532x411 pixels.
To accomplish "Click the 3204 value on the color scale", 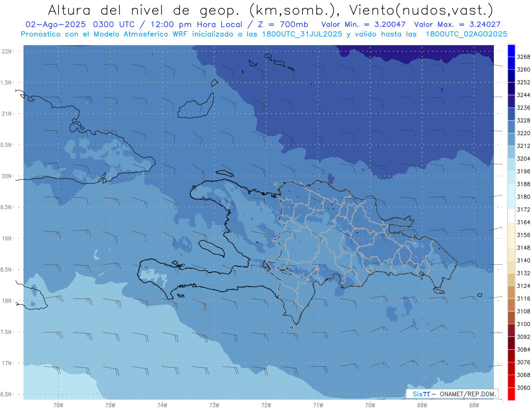I will 524,159.
